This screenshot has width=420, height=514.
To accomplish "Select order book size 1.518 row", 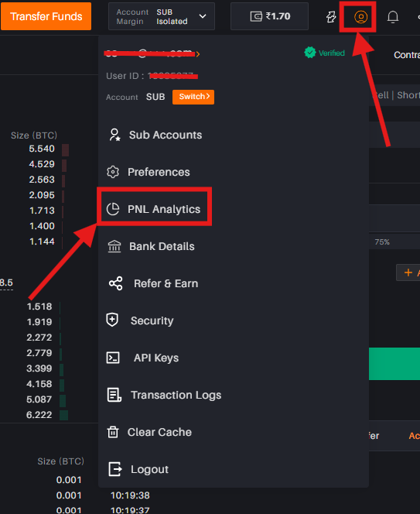I will tap(39, 307).
